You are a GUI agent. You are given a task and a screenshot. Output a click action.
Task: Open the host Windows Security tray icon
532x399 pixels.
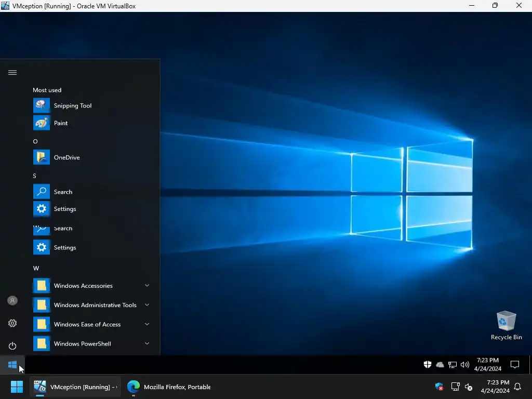pos(439,387)
